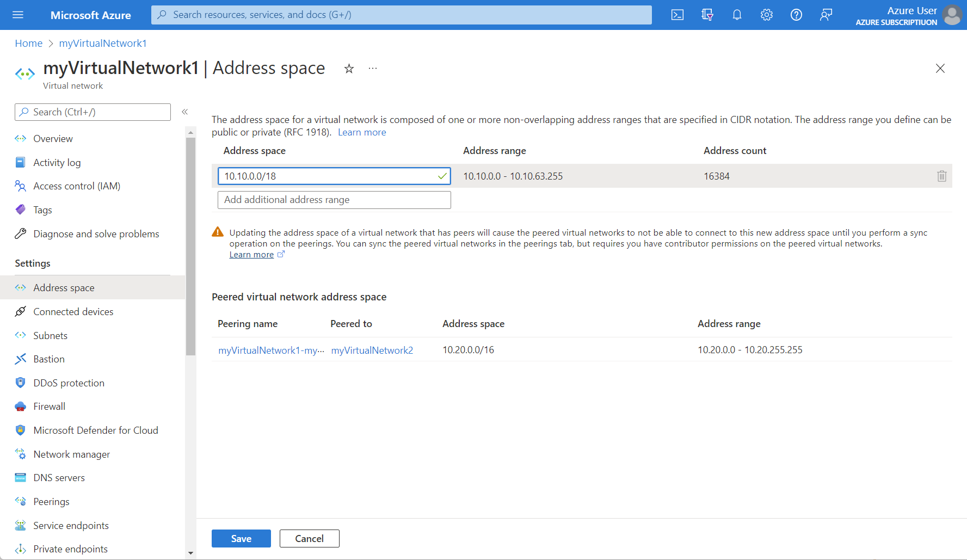Open the Azure portal hamburger menu
Viewport: 967px width, 560px height.
point(18,15)
